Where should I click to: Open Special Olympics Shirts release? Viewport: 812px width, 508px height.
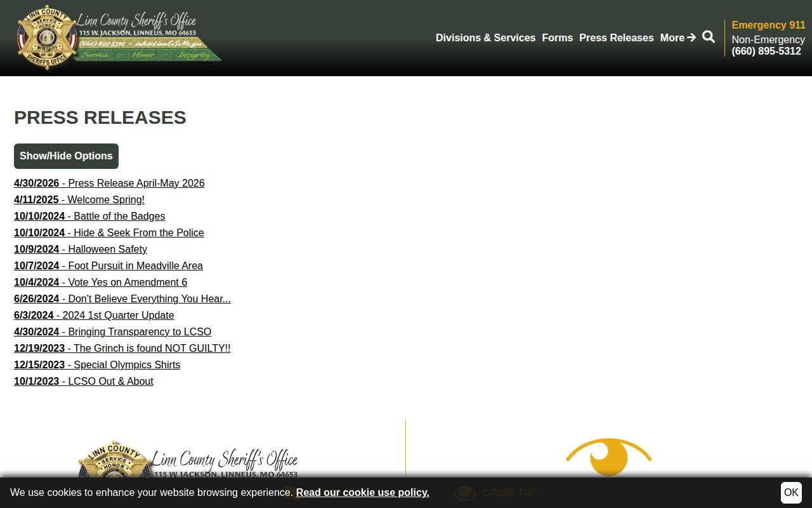click(97, 364)
